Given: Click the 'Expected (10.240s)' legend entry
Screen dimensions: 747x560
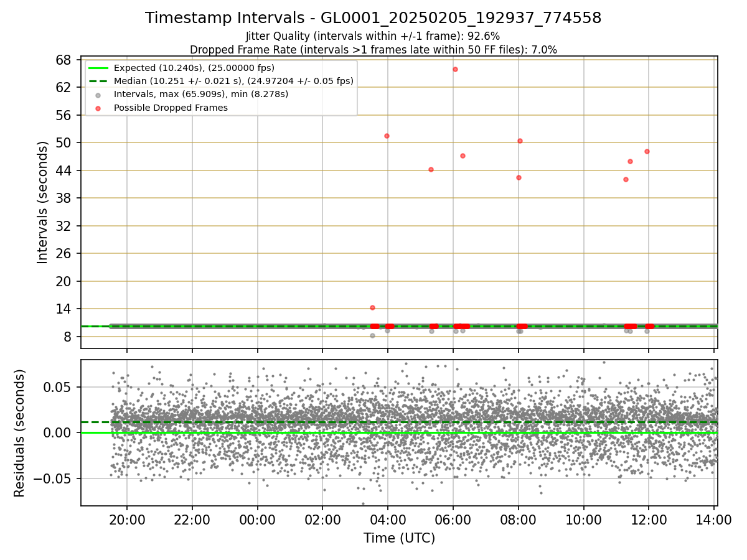Looking at the screenshot, I should [x=194, y=68].
